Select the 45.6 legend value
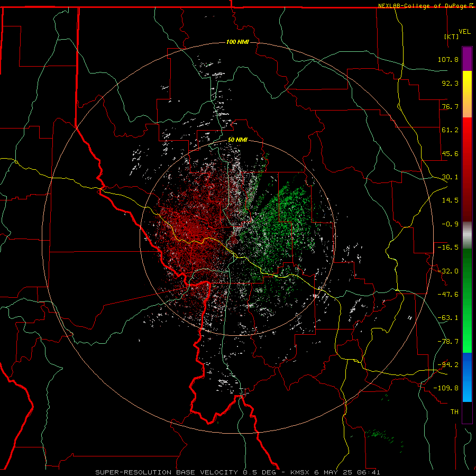 click(450, 153)
